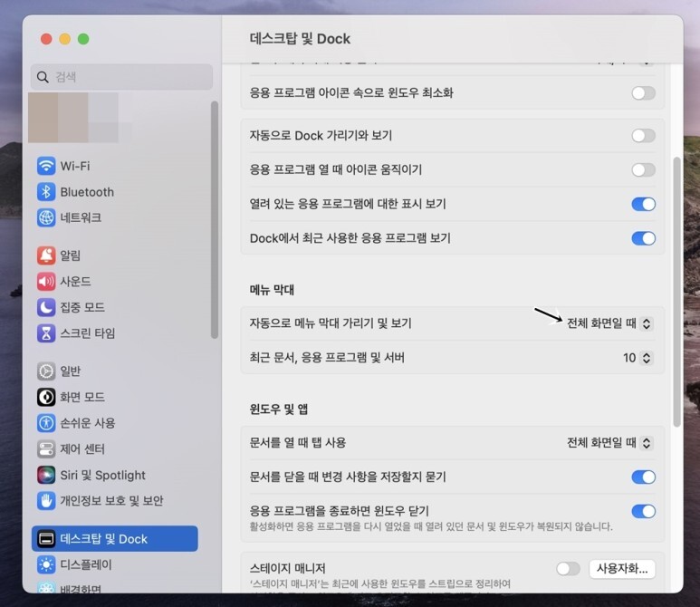Select Wi-Fi in the sidebar
The width and height of the screenshot is (700, 607).
(x=74, y=166)
